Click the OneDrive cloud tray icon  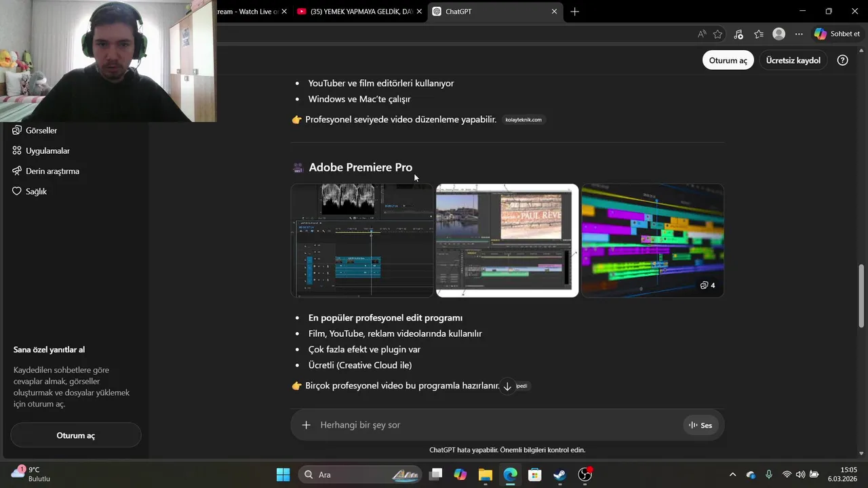tap(751, 474)
